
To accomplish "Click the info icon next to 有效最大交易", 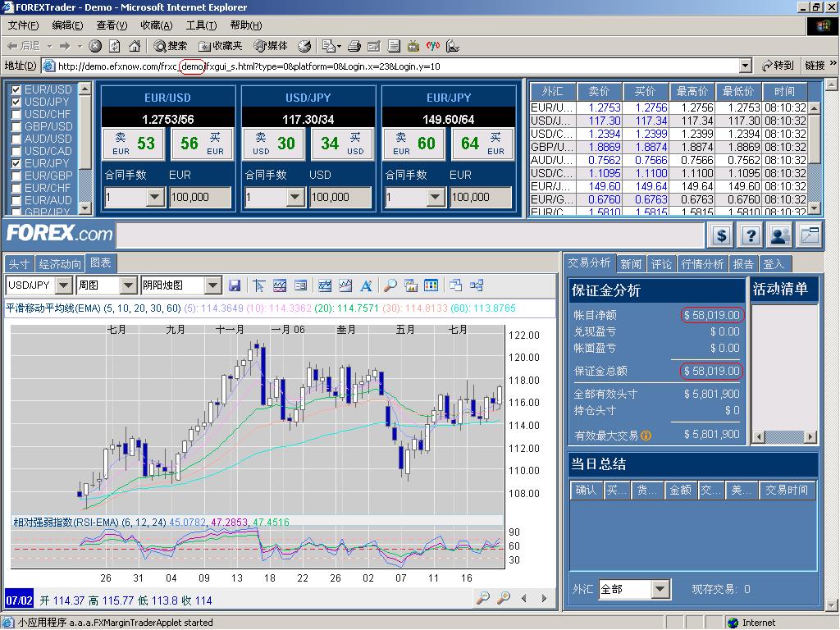I will tap(646, 436).
